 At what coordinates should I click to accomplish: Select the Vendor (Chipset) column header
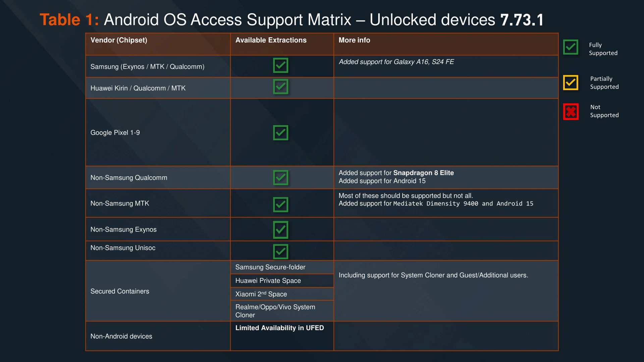(119, 40)
